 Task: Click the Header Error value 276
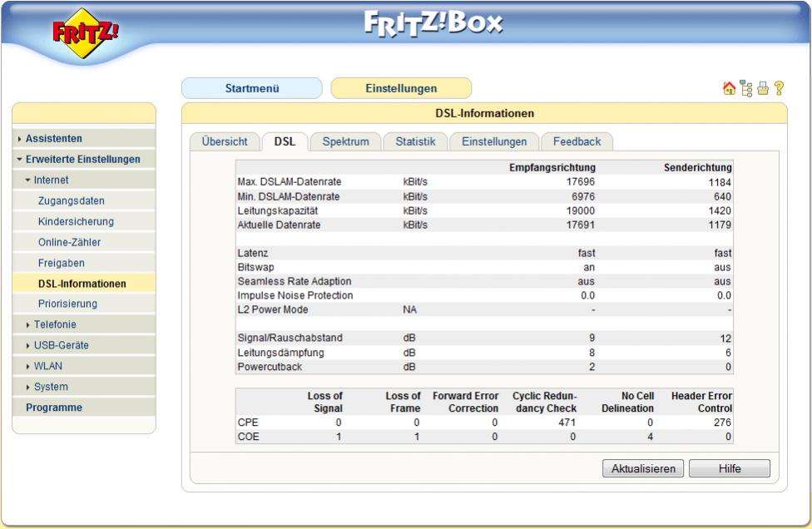click(x=722, y=423)
